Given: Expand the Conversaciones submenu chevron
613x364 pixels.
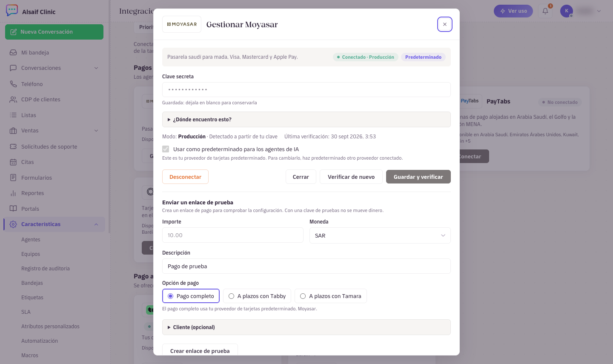Looking at the screenshot, I should (96, 68).
